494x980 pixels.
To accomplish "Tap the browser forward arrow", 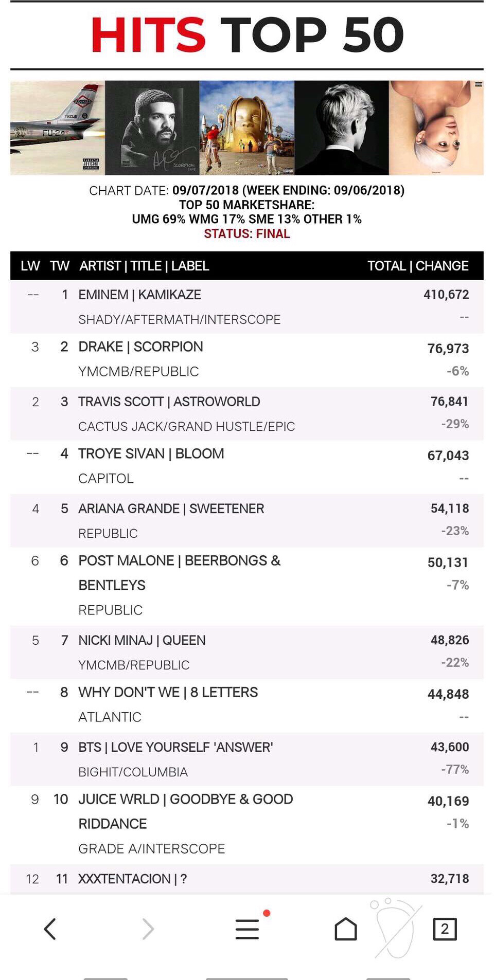I will [x=148, y=929].
